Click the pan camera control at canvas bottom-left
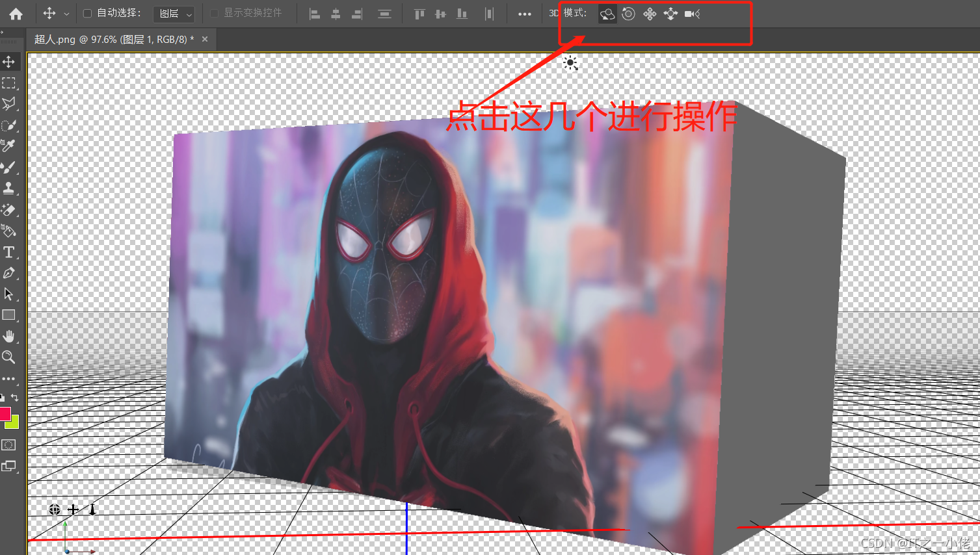This screenshot has height=555, width=980. click(73, 510)
